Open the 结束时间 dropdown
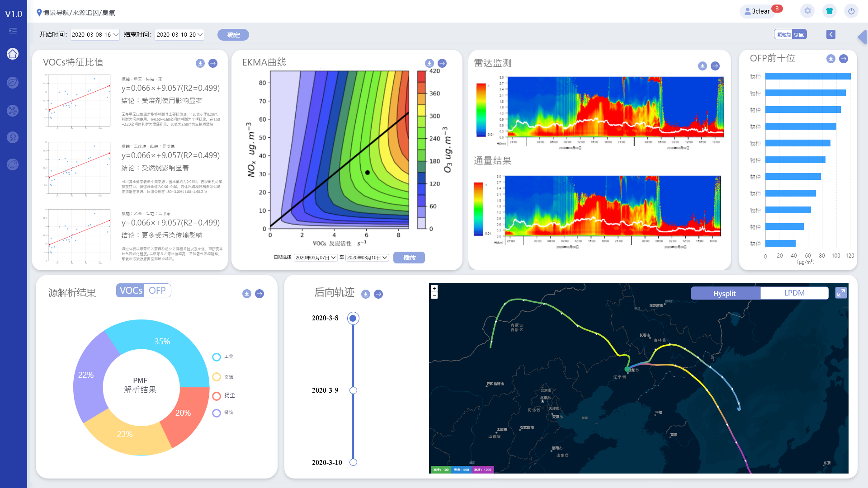This screenshot has width=868, height=488. pyautogui.click(x=179, y=34)
